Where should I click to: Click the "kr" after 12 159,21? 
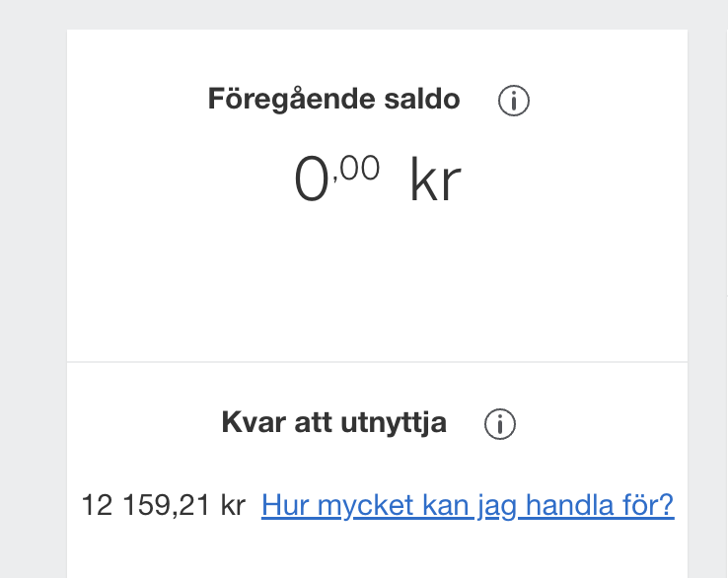pyautogui.click(x=233, y=506)
